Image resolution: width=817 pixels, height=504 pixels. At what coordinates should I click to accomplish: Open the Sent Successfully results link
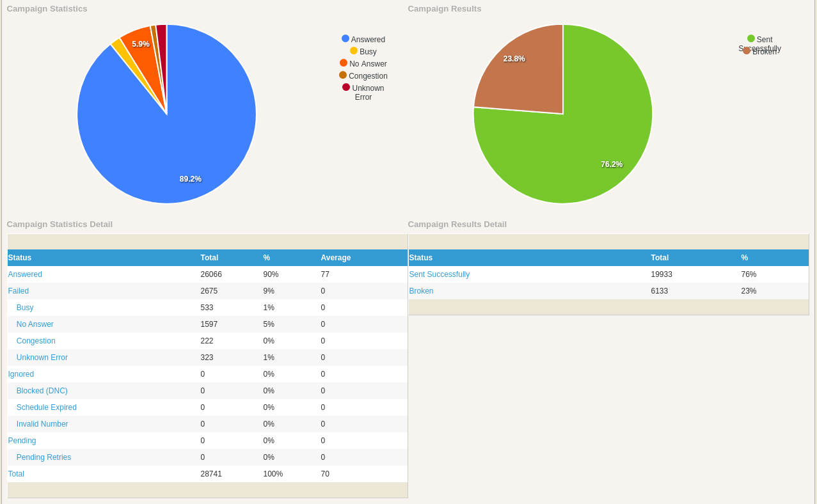(440, 274)
